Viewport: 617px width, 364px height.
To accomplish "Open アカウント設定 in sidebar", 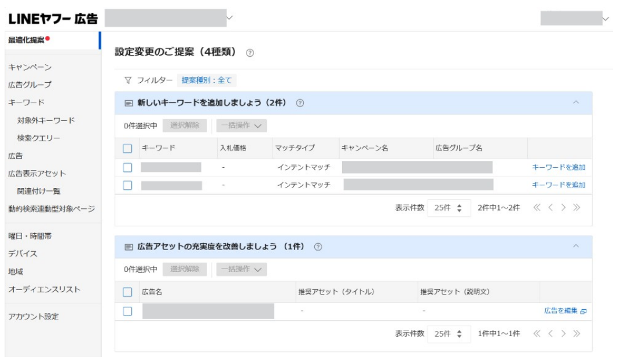I will (x=34, y=317).
